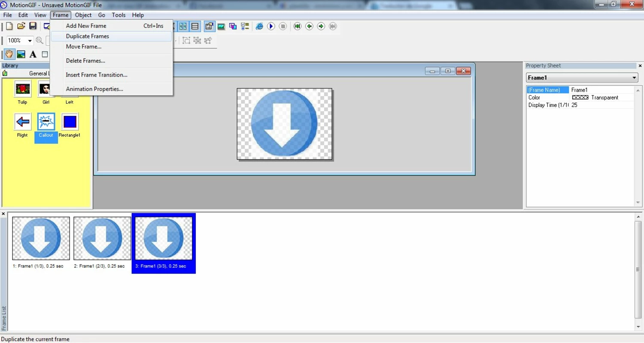Choose Move Frame...
The width and height of the screenshot is (644, 343).
pos(112,46)
